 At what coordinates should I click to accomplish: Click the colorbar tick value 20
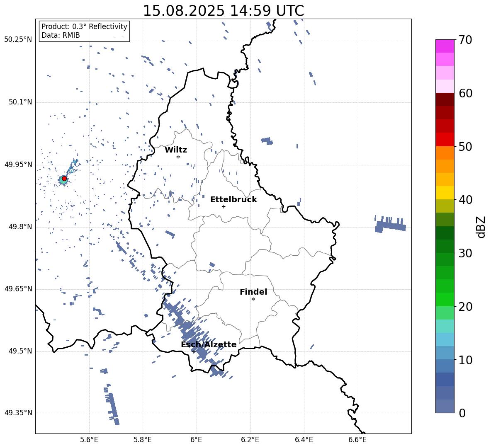point(465,306)
